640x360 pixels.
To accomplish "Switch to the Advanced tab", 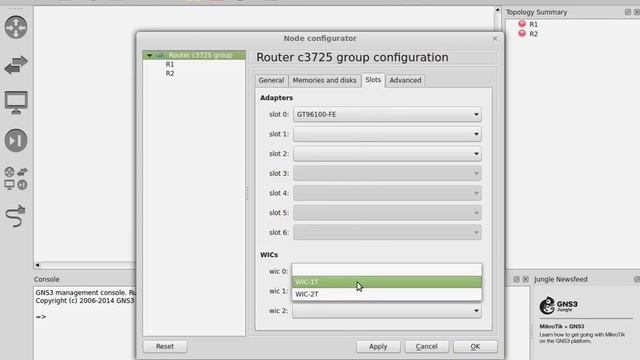I will [405, 80].
